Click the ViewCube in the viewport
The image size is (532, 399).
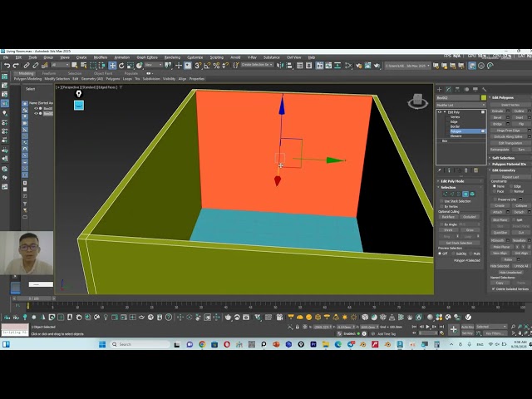pos(417,101)
